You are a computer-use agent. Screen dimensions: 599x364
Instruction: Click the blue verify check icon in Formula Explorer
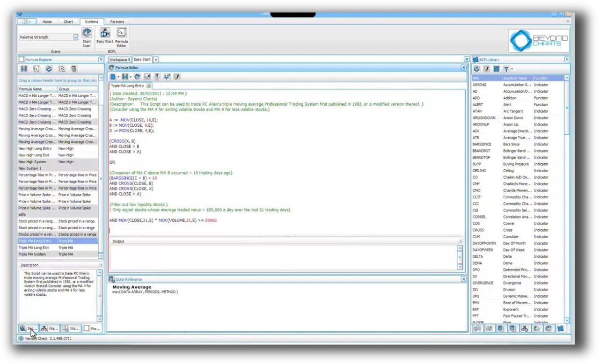click(x=49, y=69)
